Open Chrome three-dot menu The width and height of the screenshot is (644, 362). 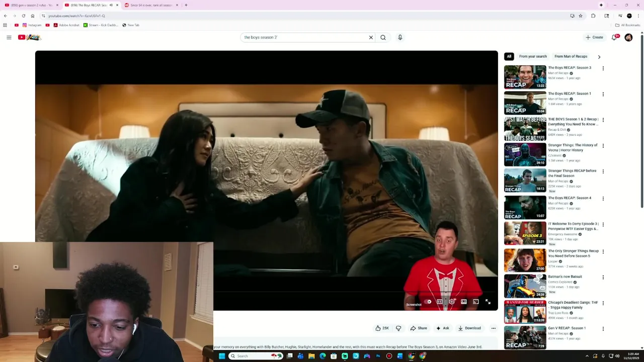click(638, 16)
